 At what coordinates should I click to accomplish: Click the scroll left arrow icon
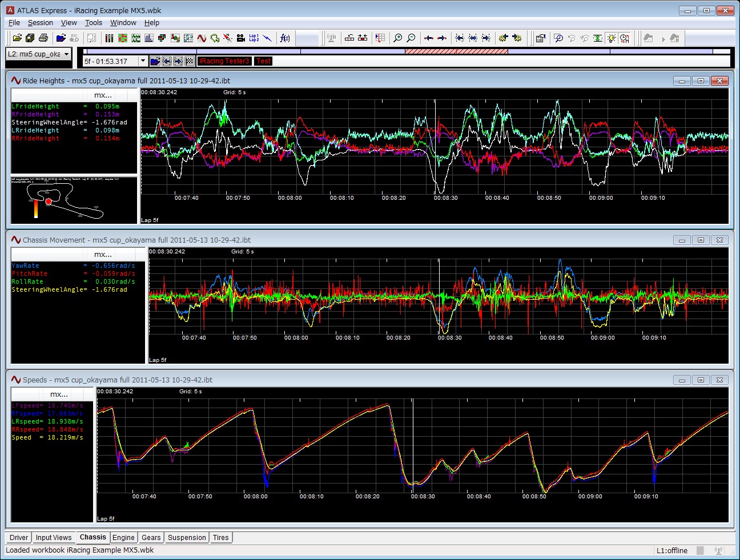click(429, 38)
